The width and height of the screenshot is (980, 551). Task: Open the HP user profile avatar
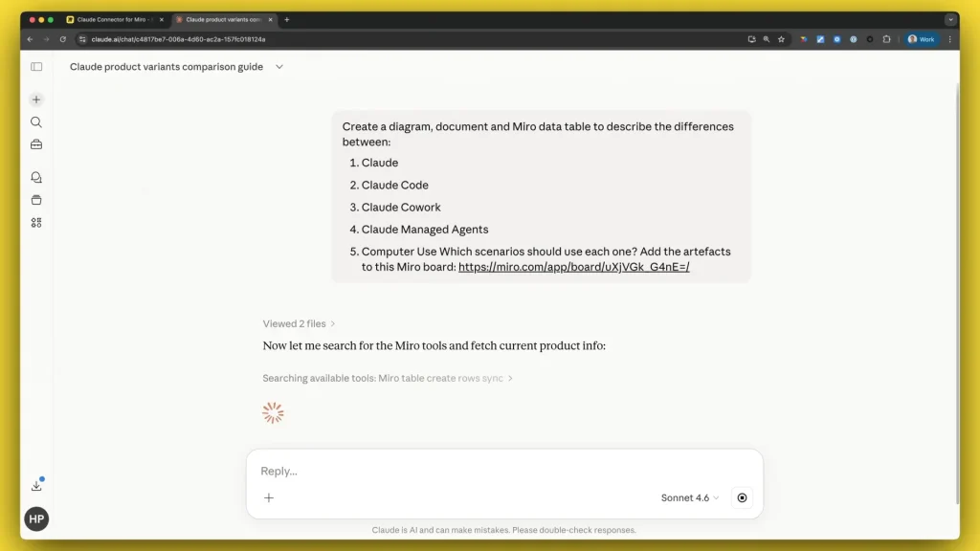click(x=36, y=518)
